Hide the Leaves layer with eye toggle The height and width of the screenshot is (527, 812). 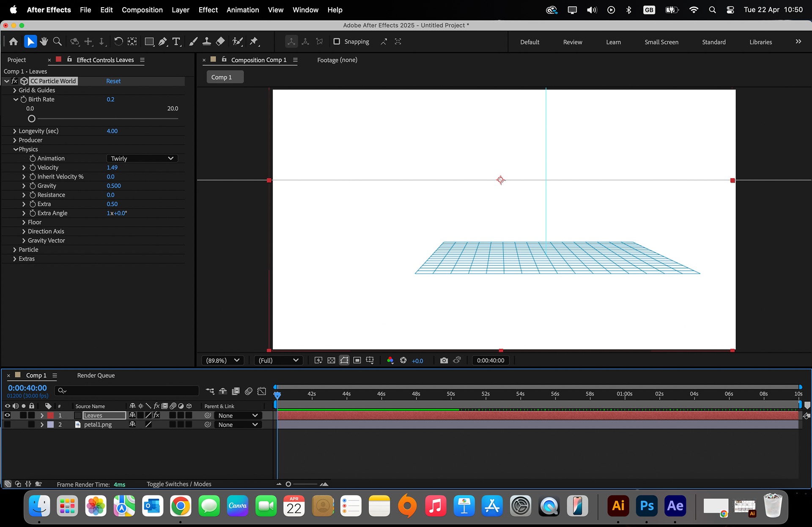point(7,415)
